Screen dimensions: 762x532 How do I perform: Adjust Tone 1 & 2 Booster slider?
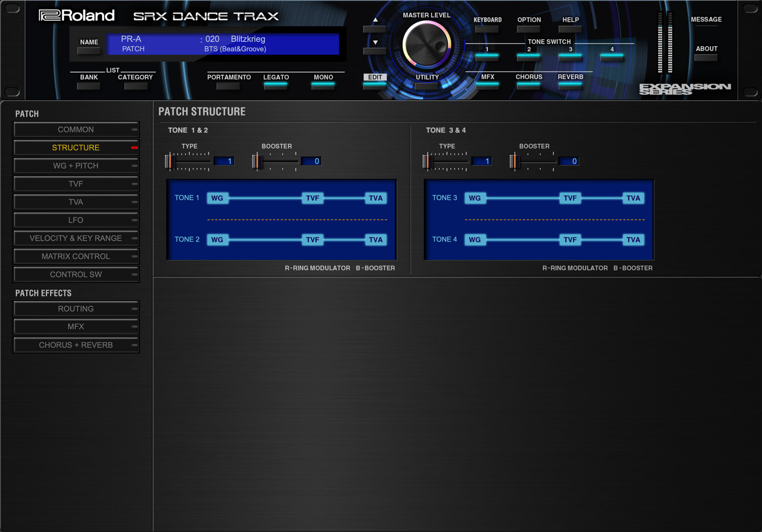point(258,161)
